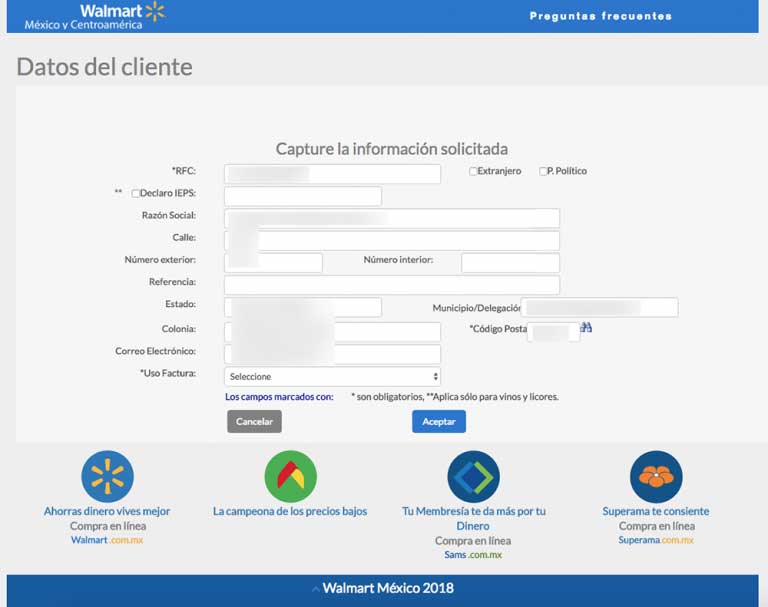
Task: Click the Sam's Club diamond circle logo
Action: pyautogui.click(x=473, y=477)
